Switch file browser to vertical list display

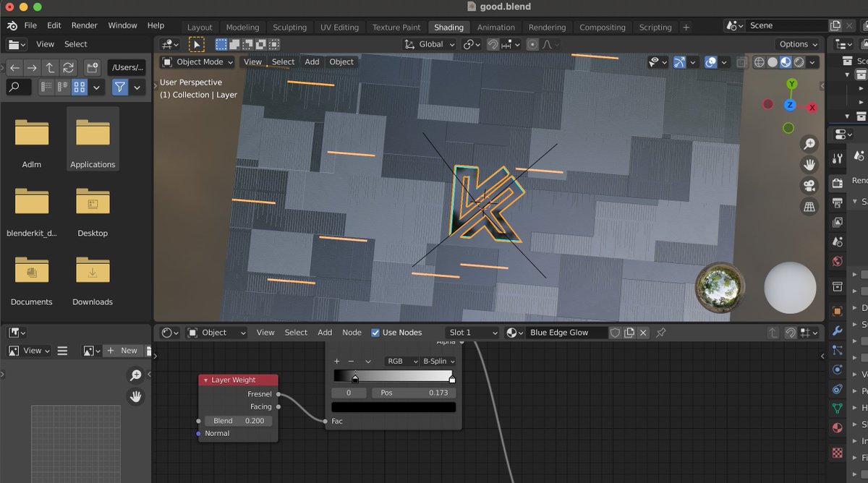tap(46, 87)
